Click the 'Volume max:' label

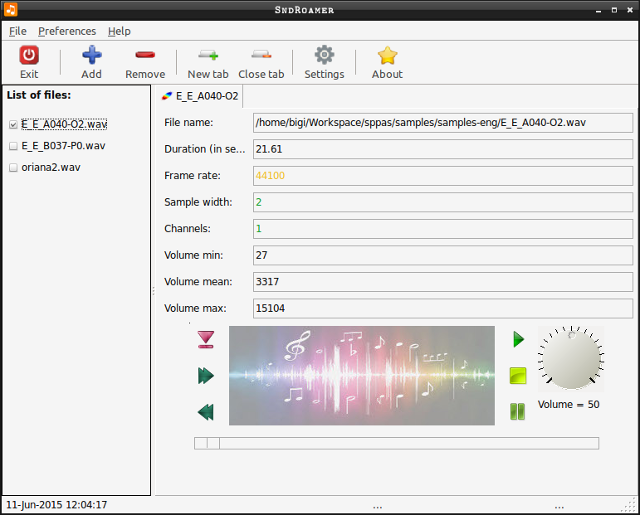coord(195,308)
